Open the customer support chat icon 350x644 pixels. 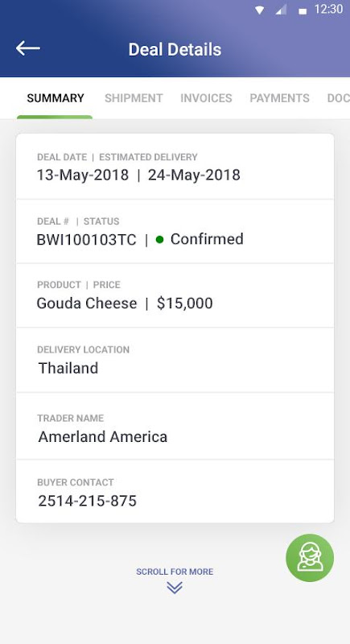(310, 558)
